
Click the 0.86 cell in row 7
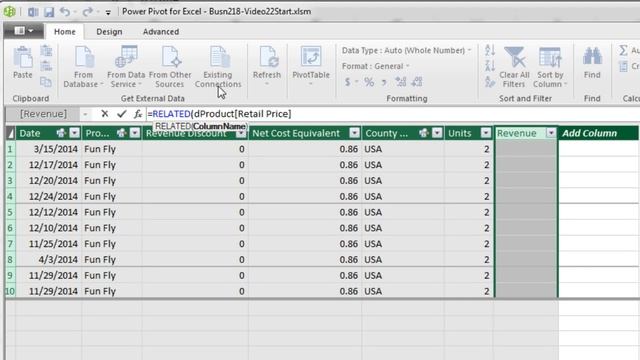pyautogui.click(x=305, y=244)
